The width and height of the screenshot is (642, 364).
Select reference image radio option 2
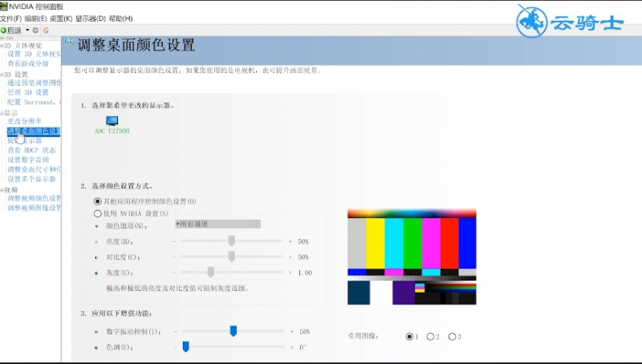coord(430,337)
